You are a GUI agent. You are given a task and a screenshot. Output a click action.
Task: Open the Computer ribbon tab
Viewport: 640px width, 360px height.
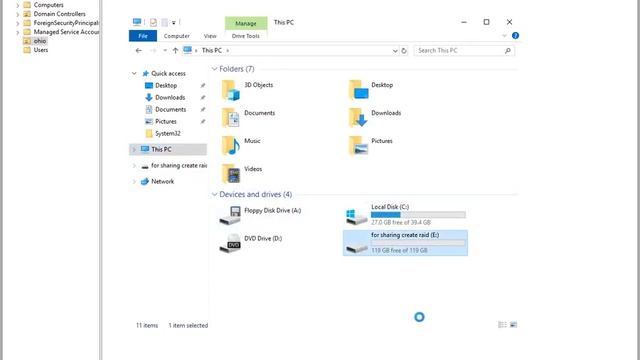tap(177, 36)
